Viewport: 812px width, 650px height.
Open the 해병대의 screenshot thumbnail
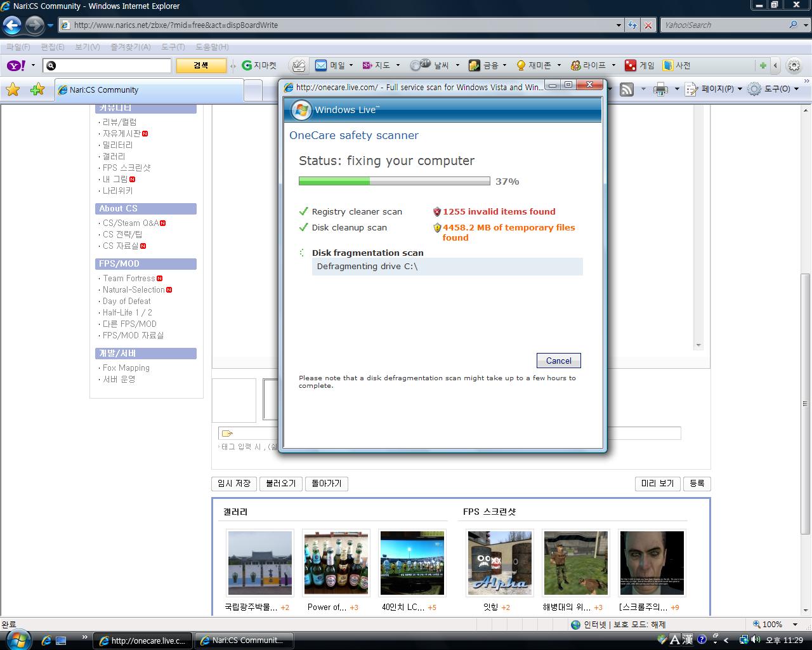coord(576,563)
